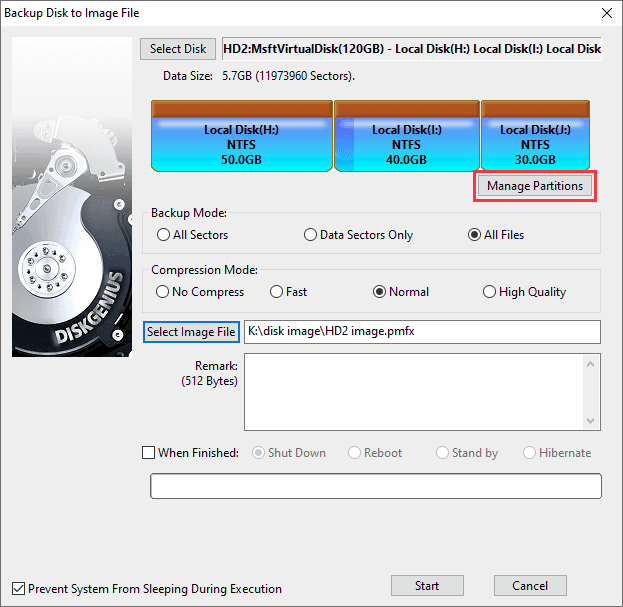Open Manage Partitions
623x607 pixels.
coord(535,186)
